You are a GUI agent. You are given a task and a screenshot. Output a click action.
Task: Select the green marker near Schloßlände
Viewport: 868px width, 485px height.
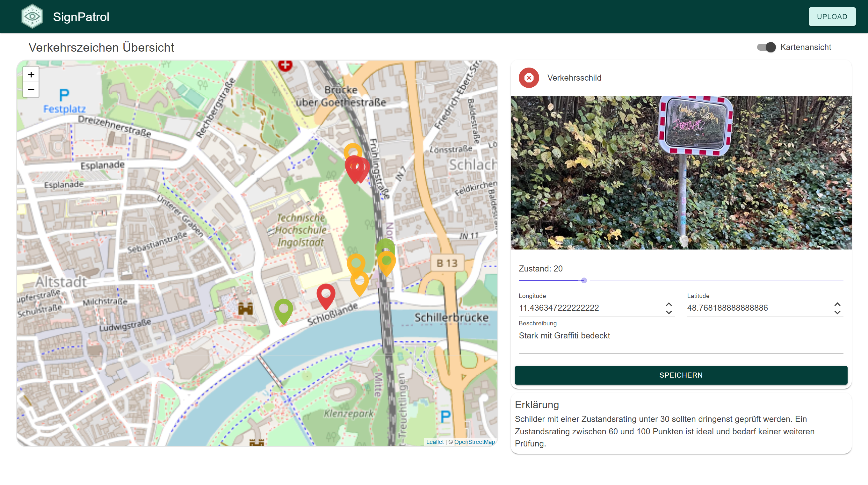coord(283,309)
